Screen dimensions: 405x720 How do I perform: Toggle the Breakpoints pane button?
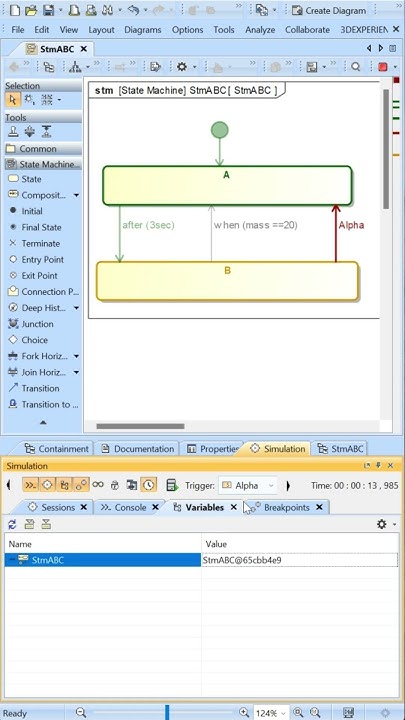pyautogui.click(x=81, y=485)
